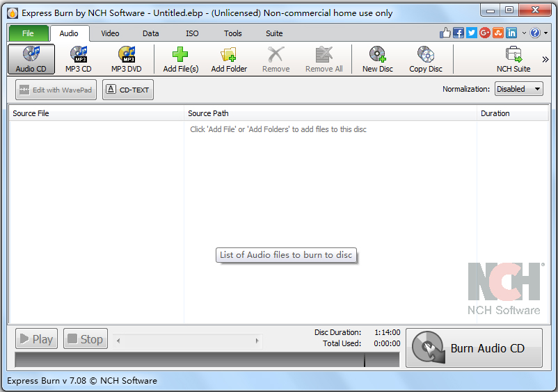Click the Stop button
Viewport: 558px width, 392px height.
[86, 338]
